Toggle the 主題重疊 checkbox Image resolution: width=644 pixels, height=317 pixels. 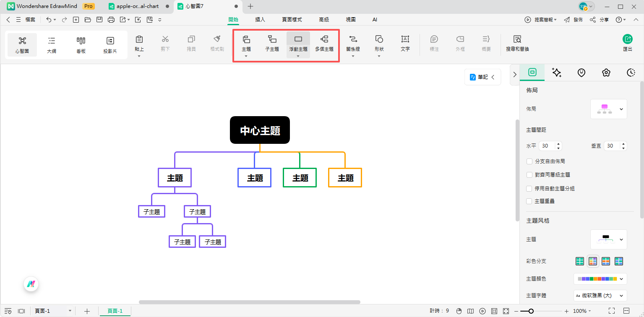coord(529,201)
